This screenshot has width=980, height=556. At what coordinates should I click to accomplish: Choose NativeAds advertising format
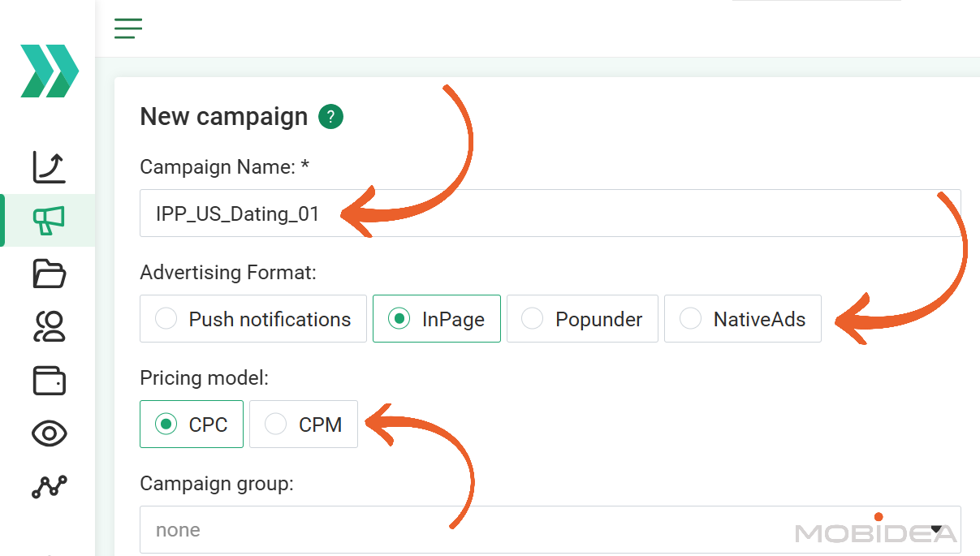(743, 319)
